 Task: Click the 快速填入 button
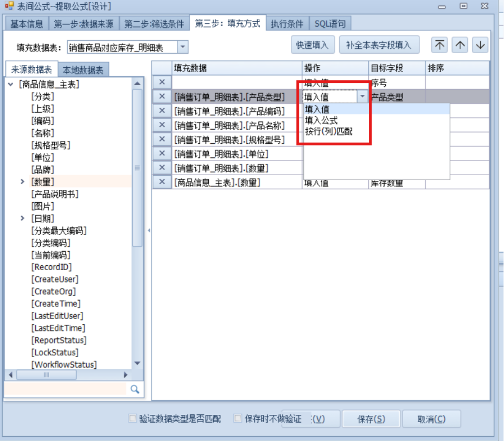(x=313, y=45)
